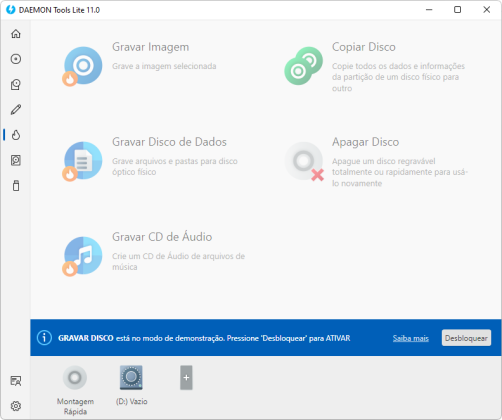502x420 pixels.
Task: Select the (D:) Vazio virtual drive
Action: pyautogui.click(x=131, y=378)
